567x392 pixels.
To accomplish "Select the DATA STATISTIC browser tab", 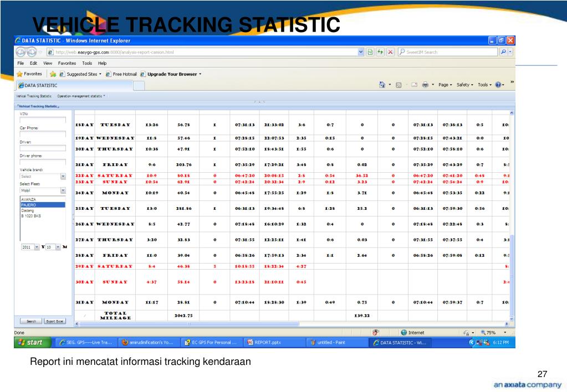I will coord(74,85).
